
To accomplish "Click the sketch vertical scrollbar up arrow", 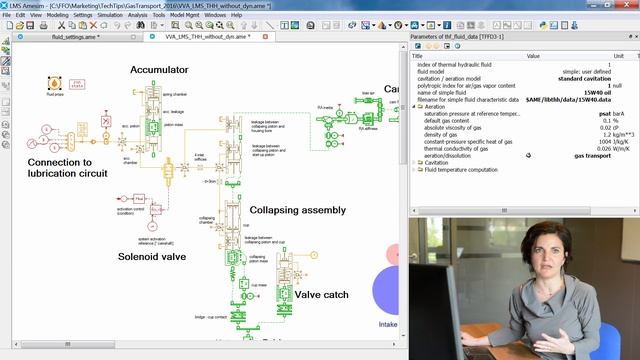I will coord(404,47).
